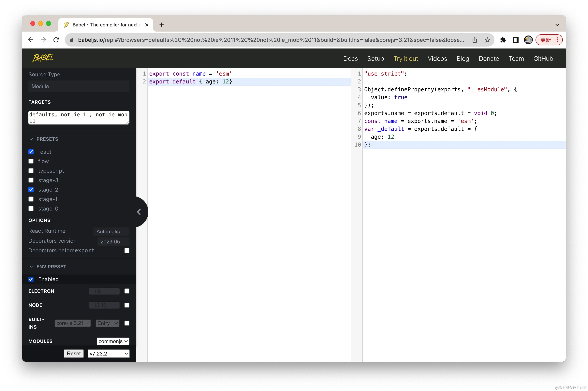Click the red 更新 update button

click(x=546, y=40)
